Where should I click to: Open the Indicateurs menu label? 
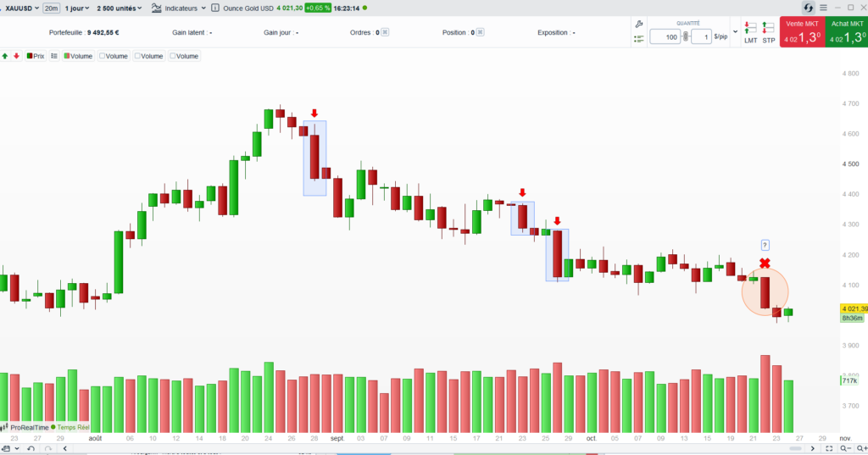click(x=181, y=8)
